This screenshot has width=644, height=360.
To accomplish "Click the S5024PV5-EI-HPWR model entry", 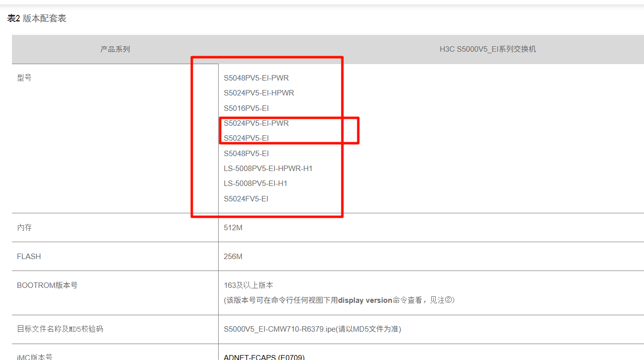I will tap(258, 93).
